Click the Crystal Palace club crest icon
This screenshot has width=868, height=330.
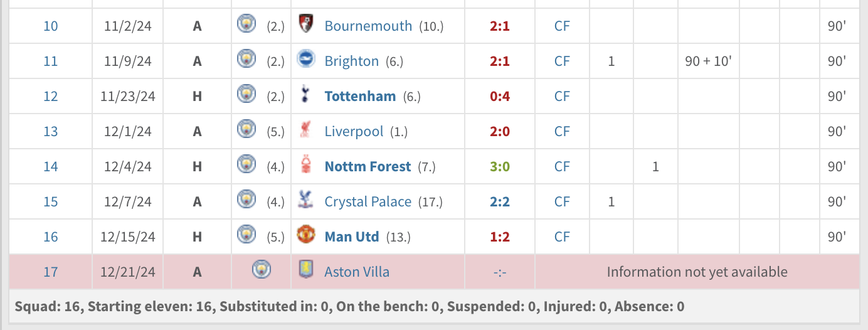click(306, 201)
